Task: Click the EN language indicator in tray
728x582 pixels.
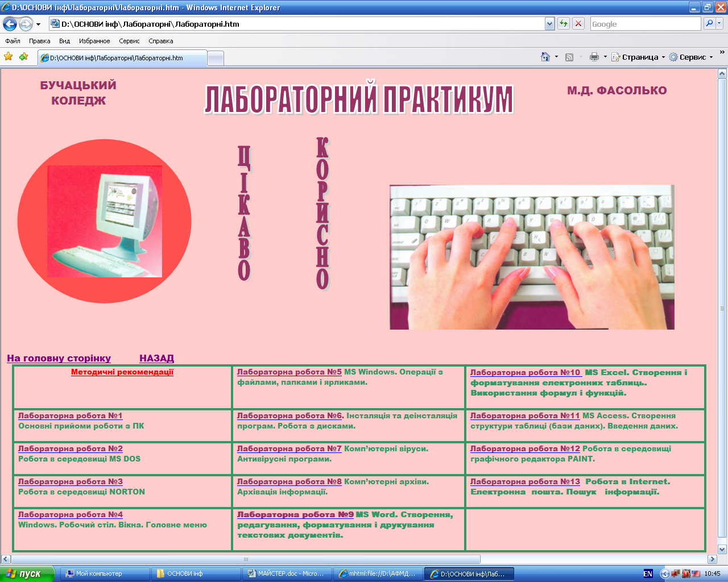Action: click(648, 573)
